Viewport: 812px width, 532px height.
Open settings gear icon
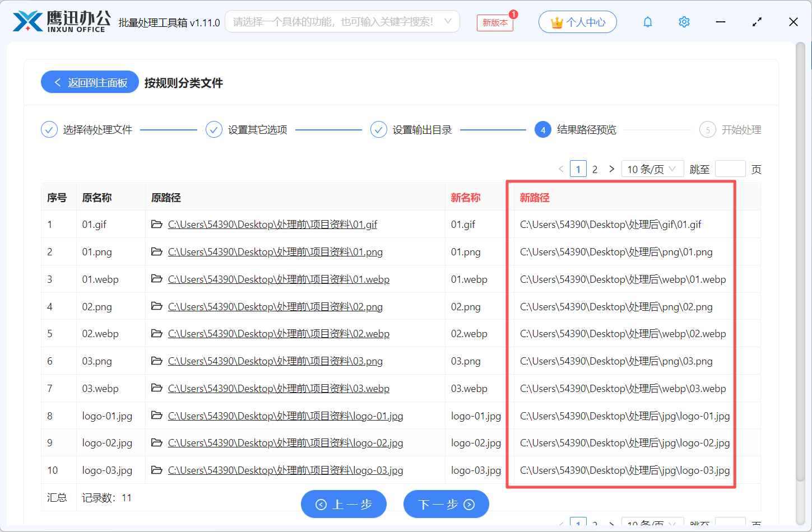point(684,22)
